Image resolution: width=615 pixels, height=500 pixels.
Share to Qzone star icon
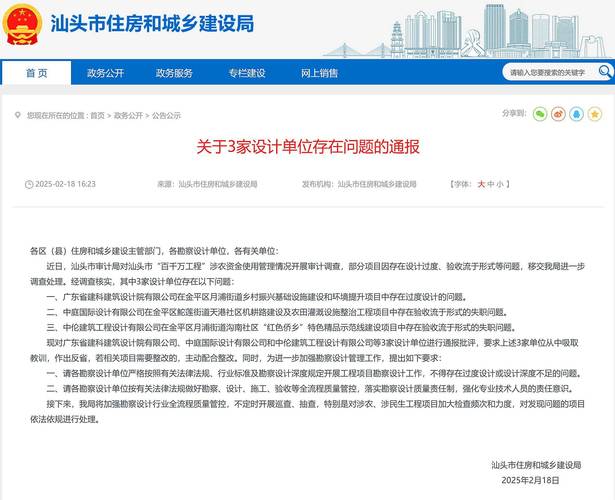pyautogui.click(x=595, y=114)
